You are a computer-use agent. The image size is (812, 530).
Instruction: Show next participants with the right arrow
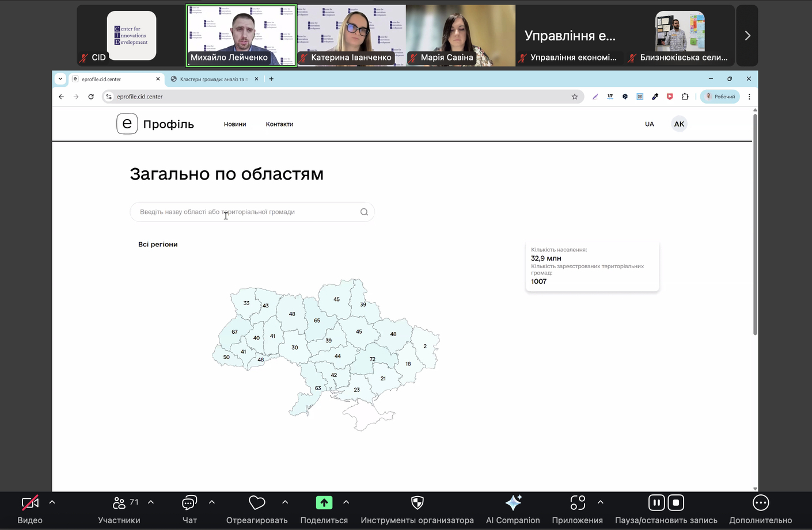coord(747,36)
